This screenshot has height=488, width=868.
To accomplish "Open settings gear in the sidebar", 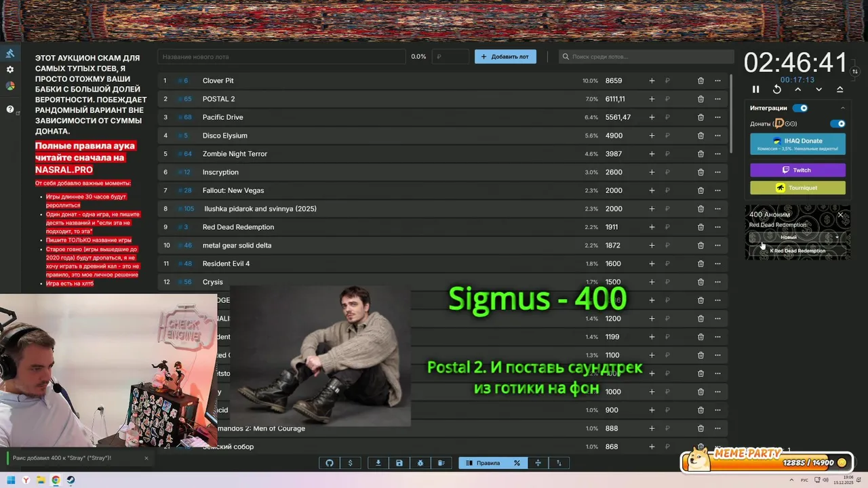I will pyautogui.click(x=10, y=70).
